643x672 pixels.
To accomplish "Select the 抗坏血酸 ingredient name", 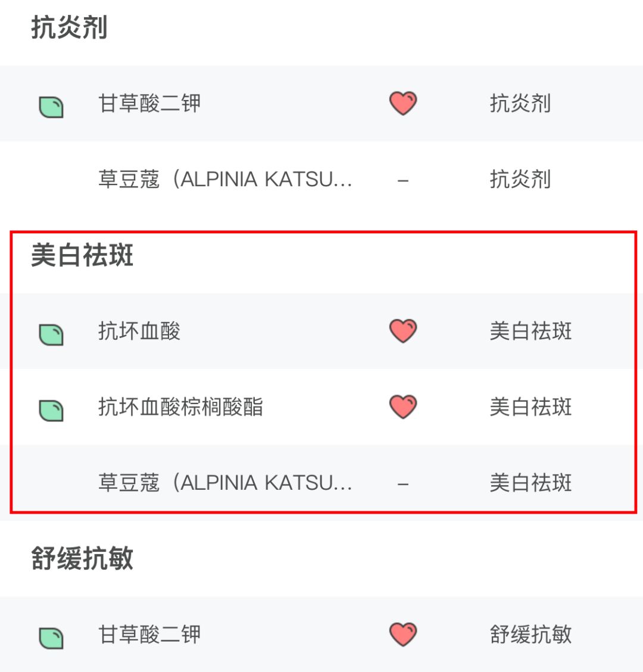I will pos(139,331).
